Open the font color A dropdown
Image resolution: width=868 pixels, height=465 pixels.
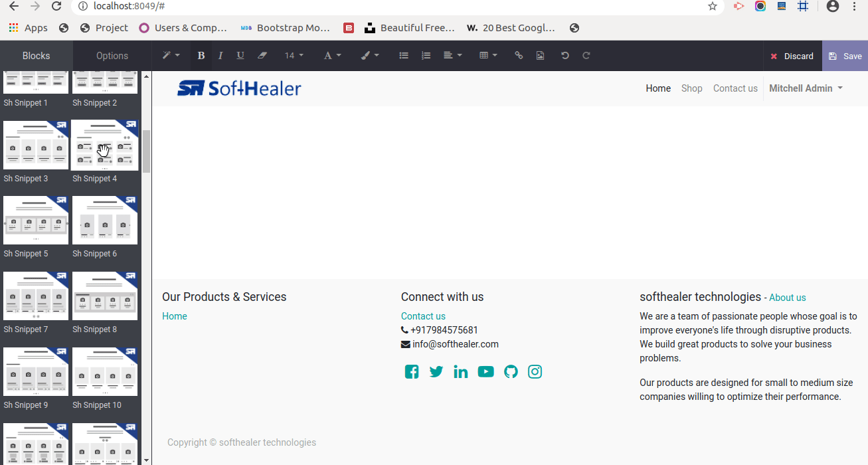(332, 56)
